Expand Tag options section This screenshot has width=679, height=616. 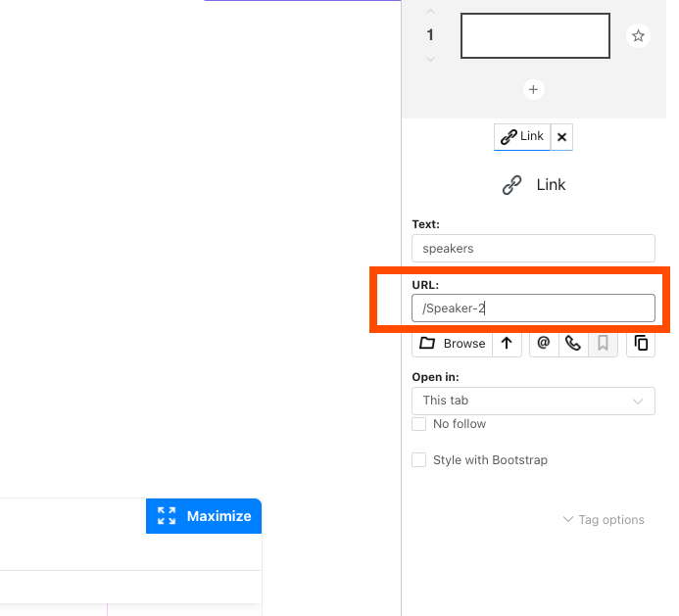(x=604, y=520)
